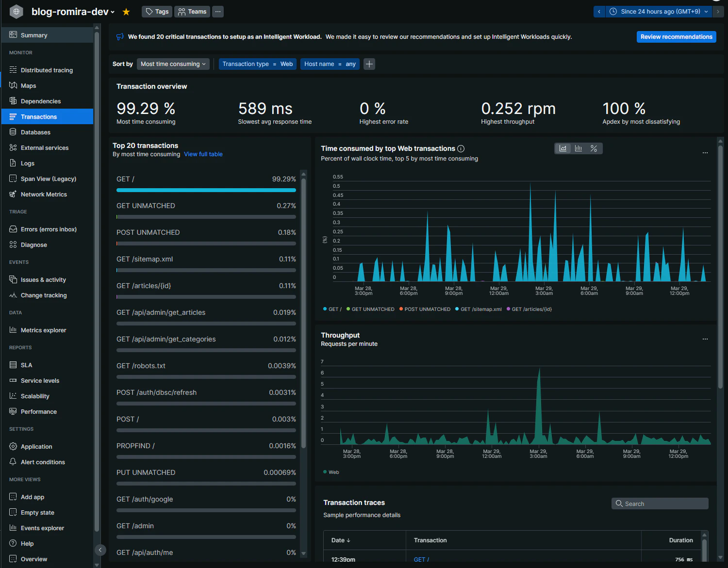Open Distributed tracing in sidebar
This screenshot has height=568, width=728.
click(47, 70)
